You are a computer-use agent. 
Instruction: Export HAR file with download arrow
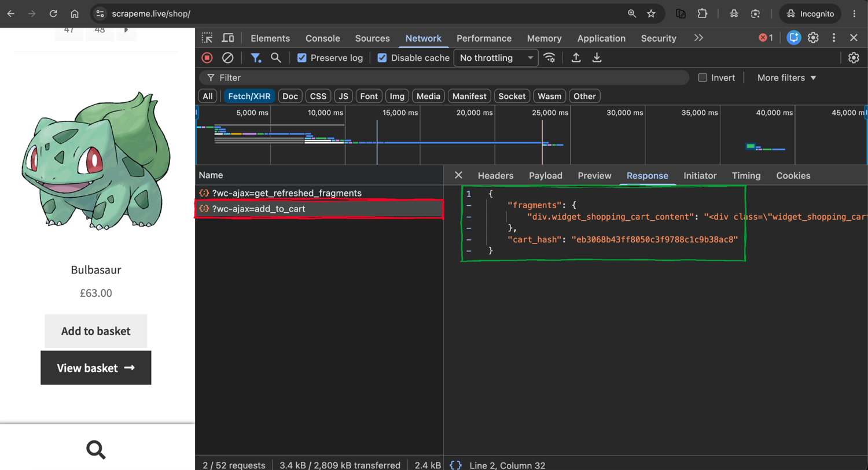click(597, 58)
